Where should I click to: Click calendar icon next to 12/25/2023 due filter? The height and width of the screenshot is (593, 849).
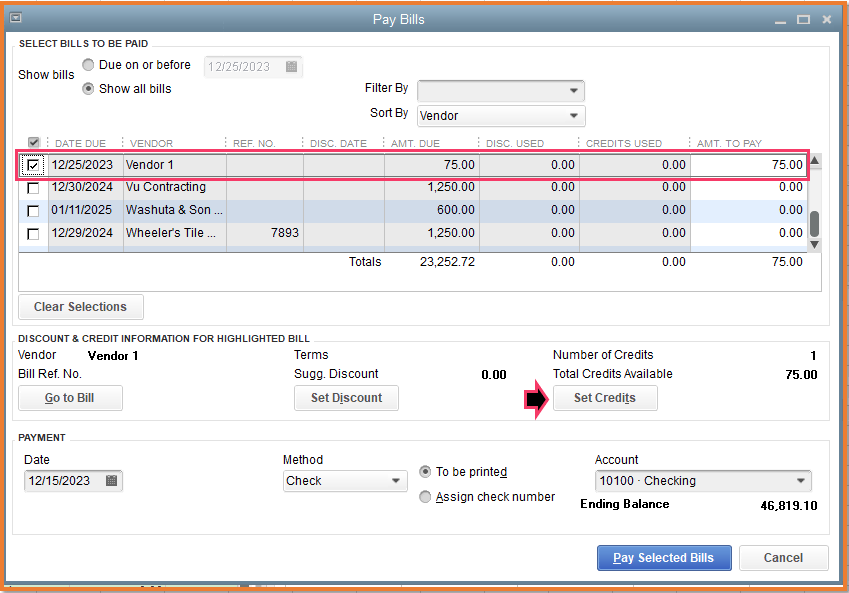point(291,67)
